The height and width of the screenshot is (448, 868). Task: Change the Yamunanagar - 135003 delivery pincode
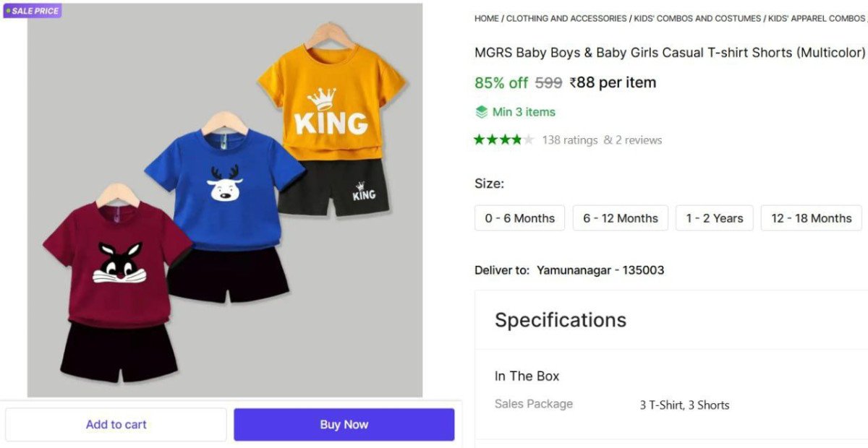pos(600,270)
